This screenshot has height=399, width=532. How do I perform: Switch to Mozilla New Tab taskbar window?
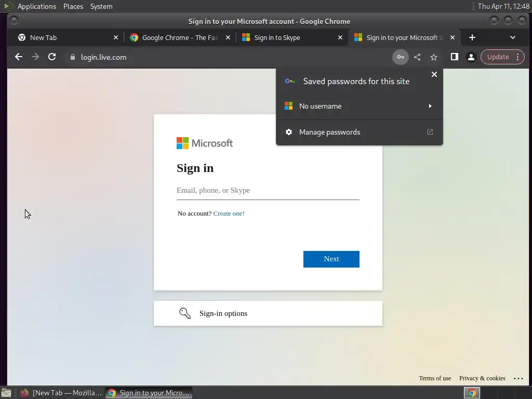click(x=61, y=393)
